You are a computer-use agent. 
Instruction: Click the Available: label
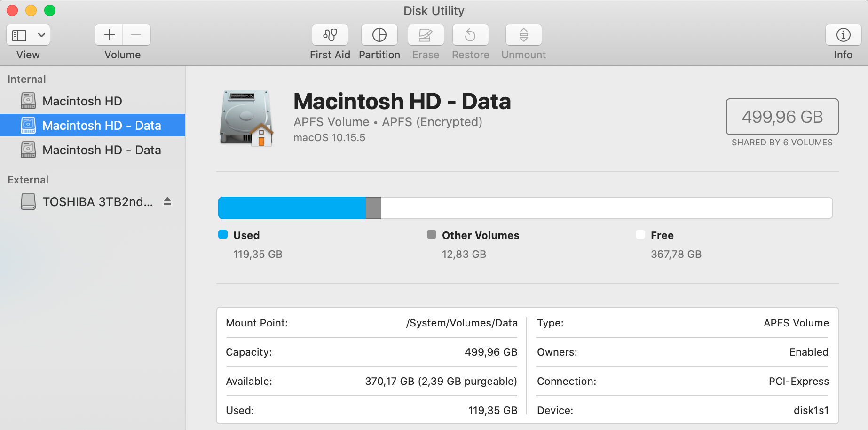coord(249,382)
